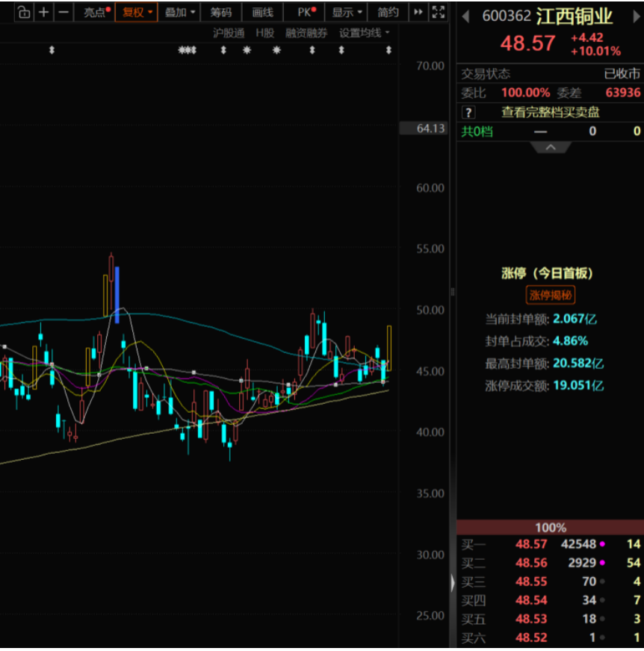The height and width of the screenshot is (651, 644).
Task: Click the 融资融券 tag
Action: tap(306, 33)
